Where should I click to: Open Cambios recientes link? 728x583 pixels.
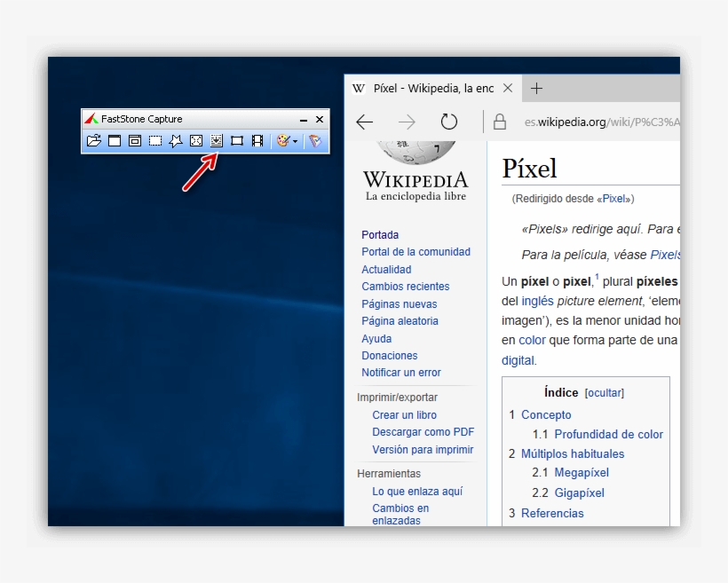[406, 287]
